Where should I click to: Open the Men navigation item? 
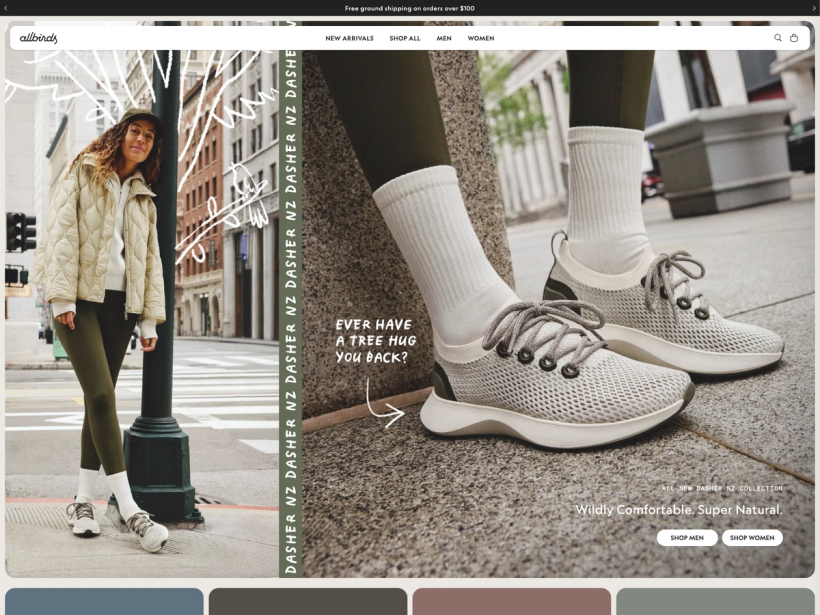click(444, 38)
